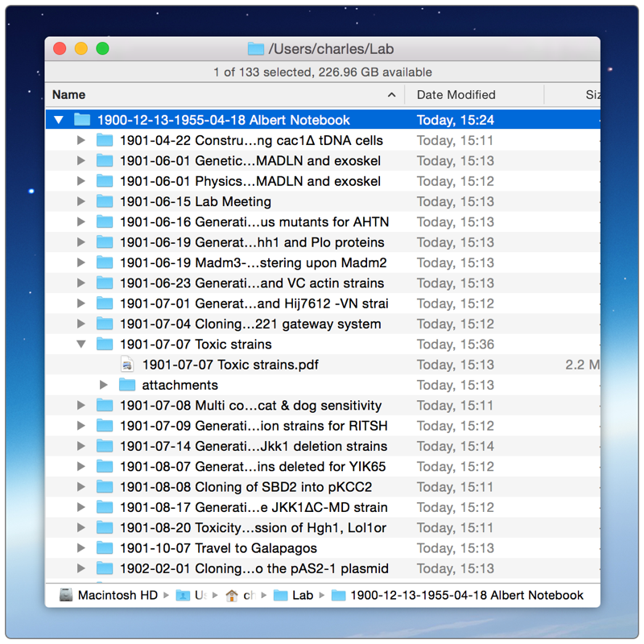Select 1901-07-07 Toxic strains.pdf file name
The image size is (644, 644).
pos(230,365)
